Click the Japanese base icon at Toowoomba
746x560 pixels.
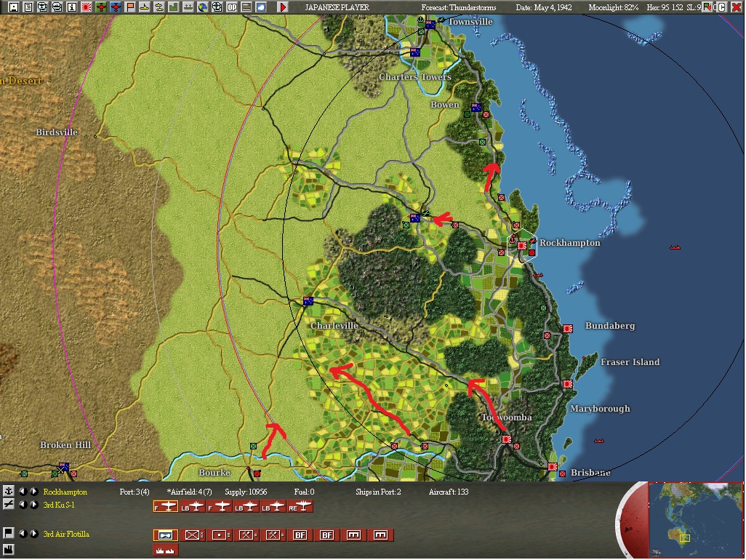[x=507, y=439]
